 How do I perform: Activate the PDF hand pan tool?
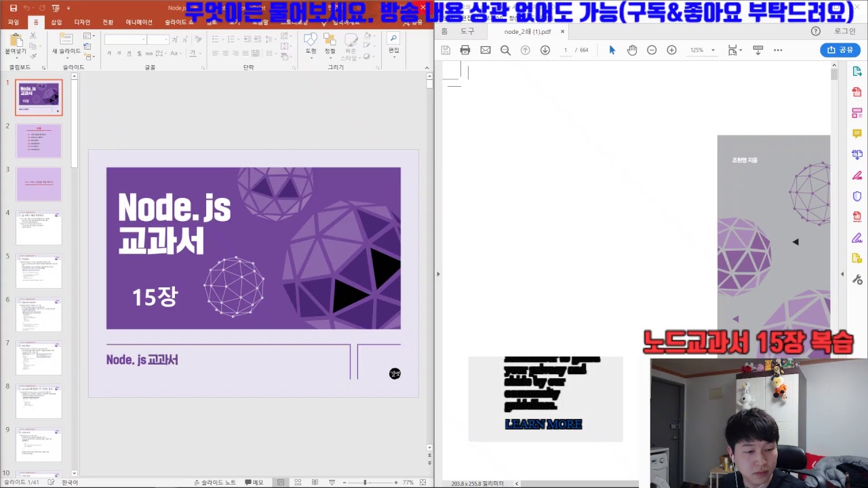(x=632, y=50)
